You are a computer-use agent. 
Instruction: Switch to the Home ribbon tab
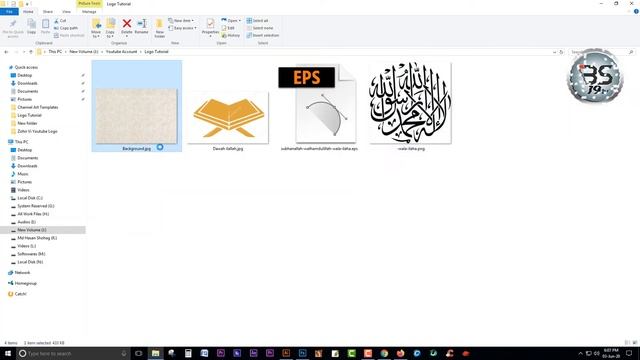coord(28,11)
